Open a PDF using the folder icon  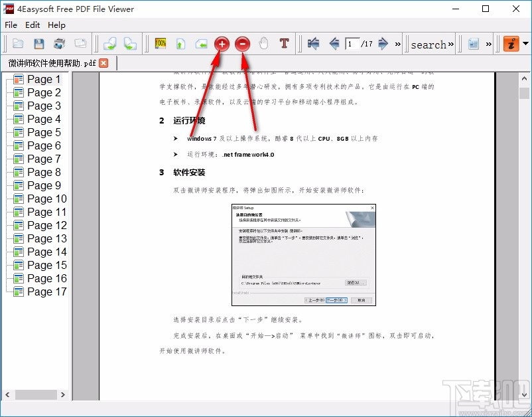(19, 43)
